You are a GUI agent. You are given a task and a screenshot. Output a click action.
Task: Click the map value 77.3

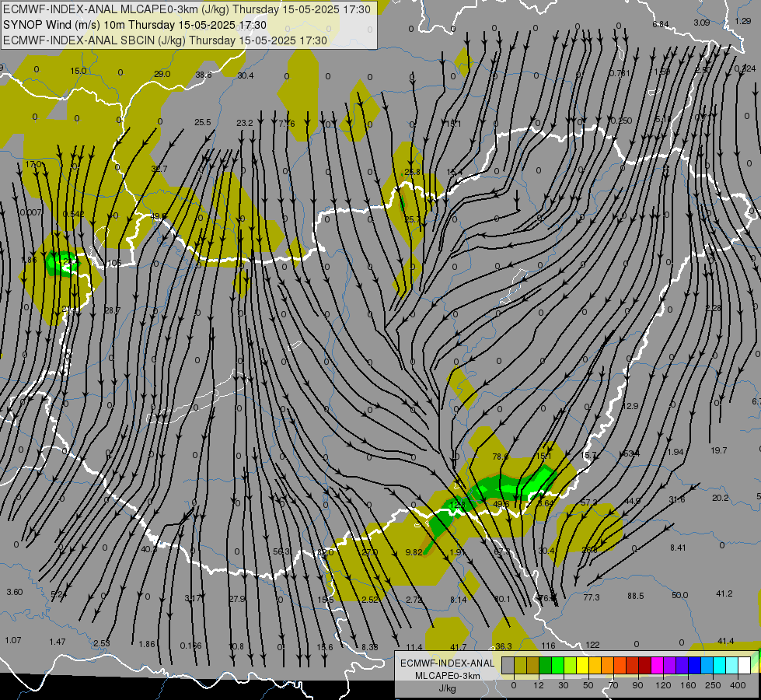(592, 597)
